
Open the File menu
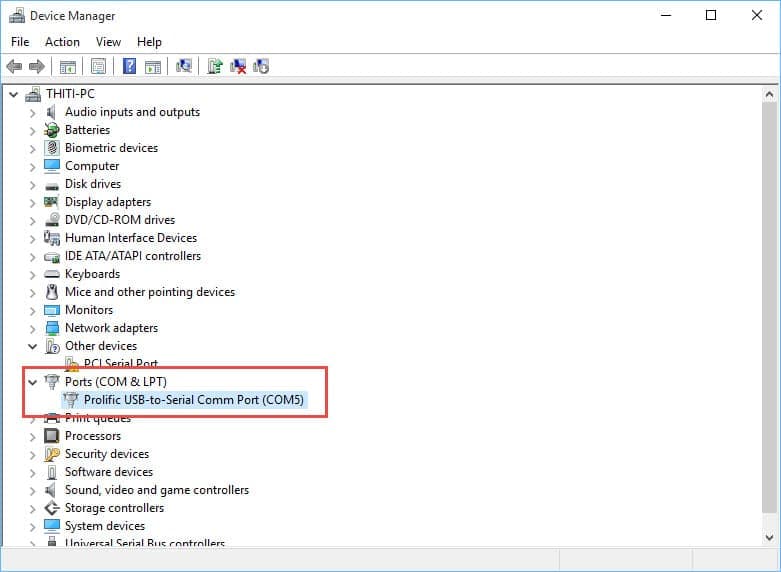[20, 42]
